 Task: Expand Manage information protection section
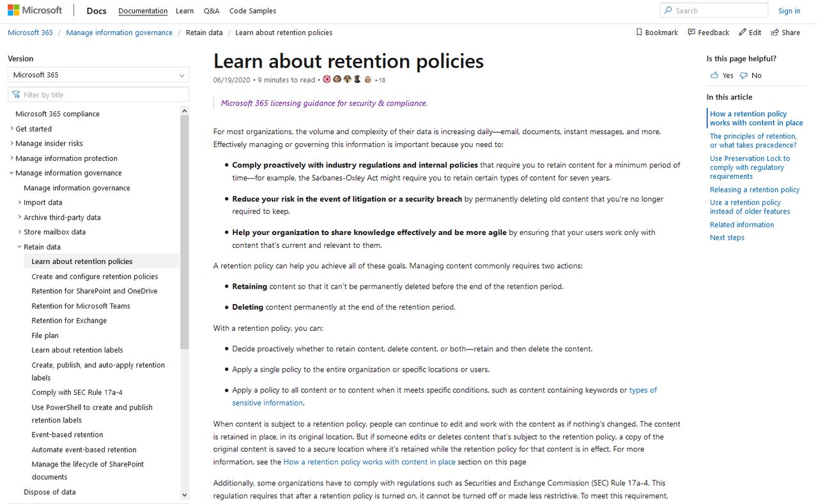click(12, 158)
